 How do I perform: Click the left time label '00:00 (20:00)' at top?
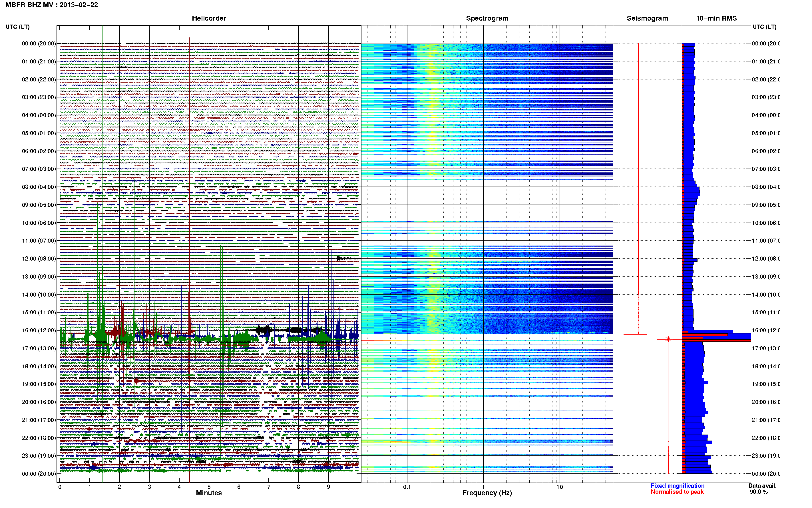coord(39,43)
